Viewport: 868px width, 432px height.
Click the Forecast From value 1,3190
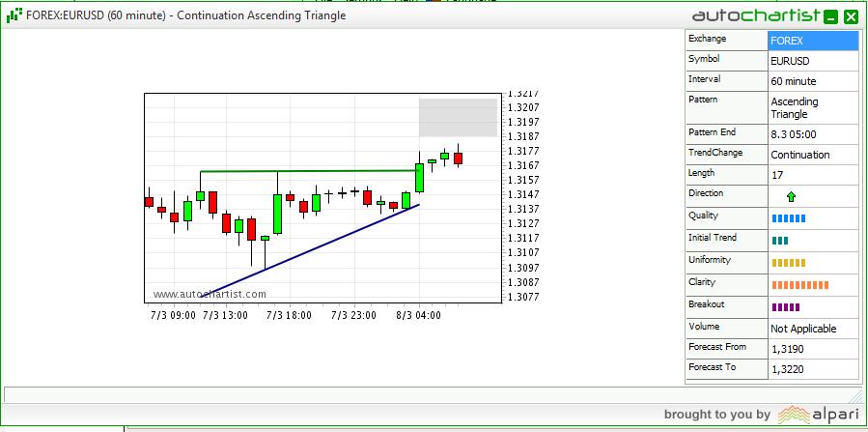(787, 349)
